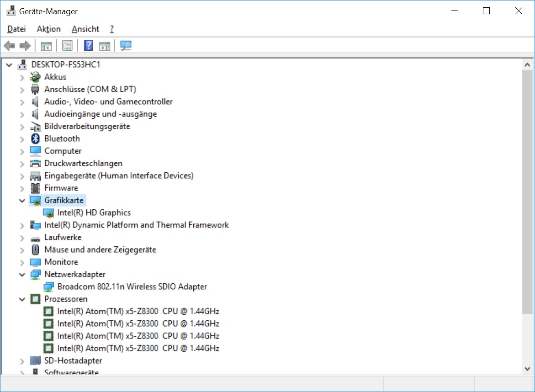Expand Anschlüsse (COM & LPT)

pyautogui.click(x=22, y=90)
